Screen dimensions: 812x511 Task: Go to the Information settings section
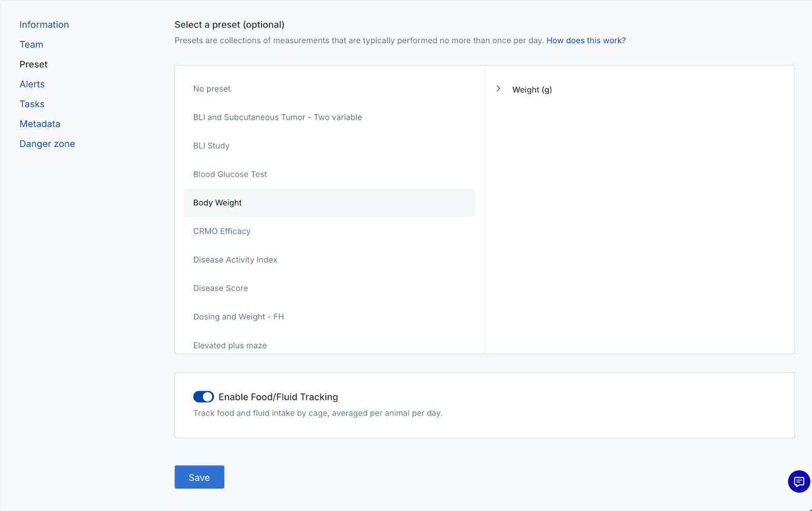44,24
